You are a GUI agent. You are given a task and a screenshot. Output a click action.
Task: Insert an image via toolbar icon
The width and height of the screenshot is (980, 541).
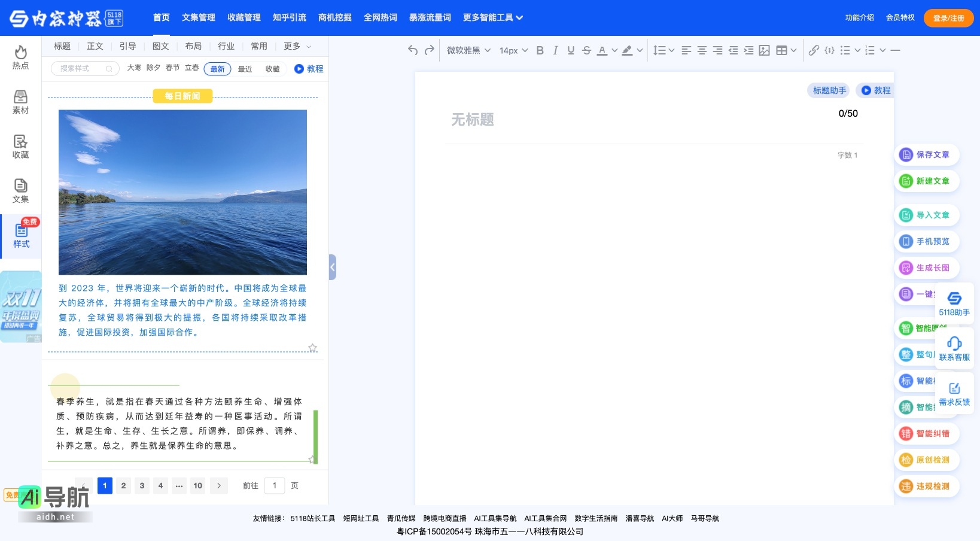pos(764,50)
